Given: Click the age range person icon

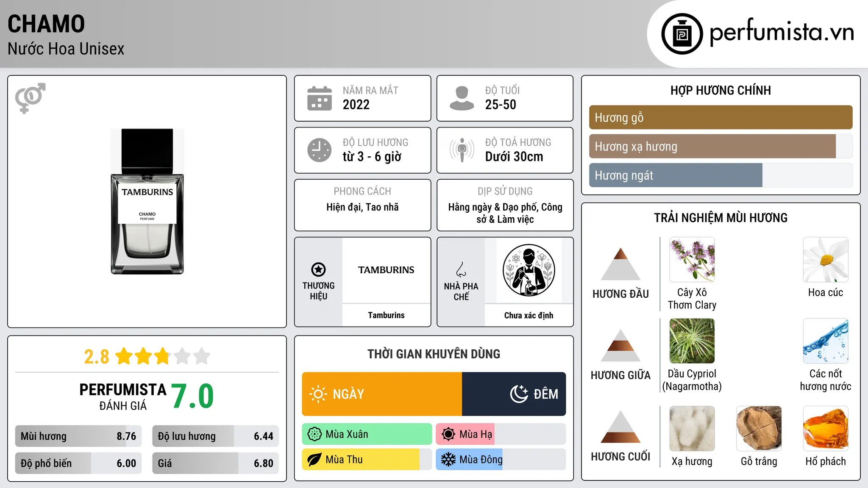Looking at the screenshot, I should tap(462, 98).
